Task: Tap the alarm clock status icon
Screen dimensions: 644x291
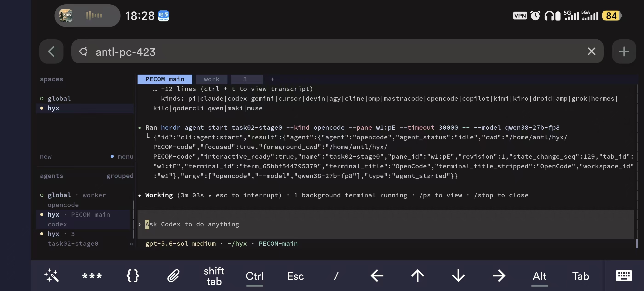Action: (x=535, y=16)
